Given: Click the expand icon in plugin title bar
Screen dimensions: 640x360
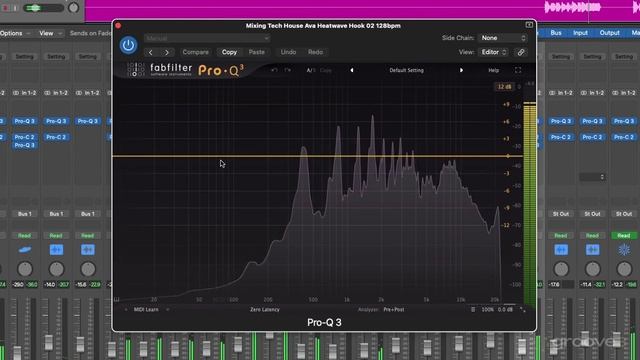Looking at the screenshot, I should coord(529,25).
